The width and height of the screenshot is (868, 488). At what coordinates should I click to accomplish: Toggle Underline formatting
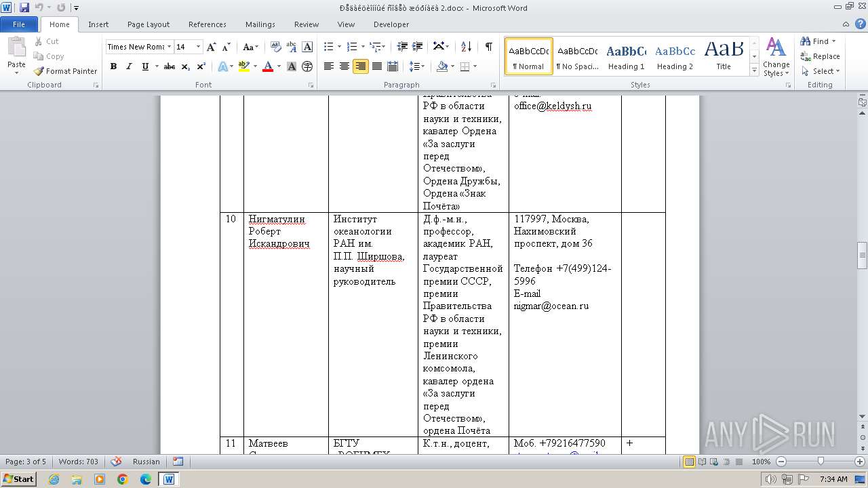pyautogui.click(x=144, y=66)
